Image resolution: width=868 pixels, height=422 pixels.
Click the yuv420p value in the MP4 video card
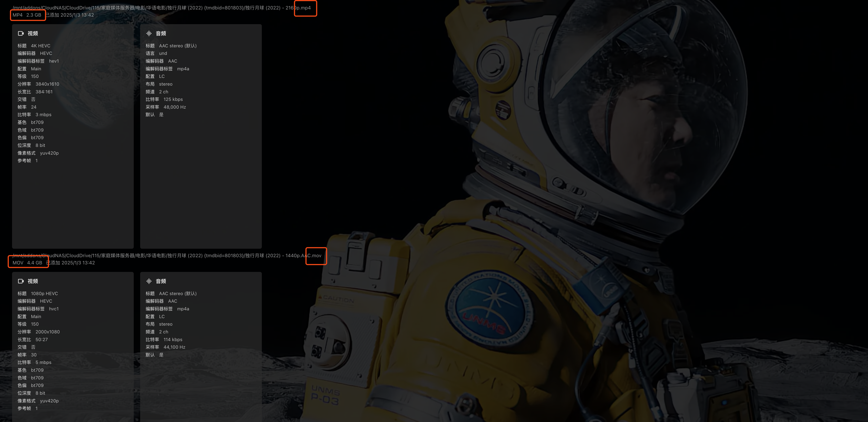pyautogui.click(x=49, y=153)
